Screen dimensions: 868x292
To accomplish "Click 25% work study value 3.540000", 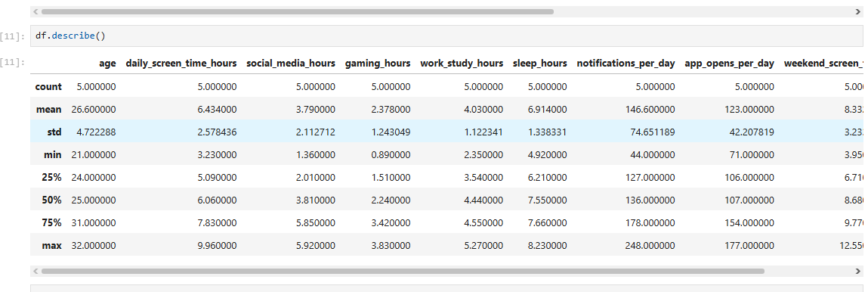I will click(483, 178).
